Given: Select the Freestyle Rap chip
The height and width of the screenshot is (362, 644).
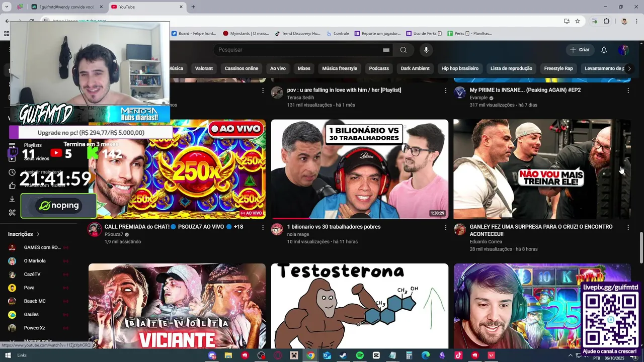Looking at the screenshot, I should pyautogui.click(x=558, y=68).
